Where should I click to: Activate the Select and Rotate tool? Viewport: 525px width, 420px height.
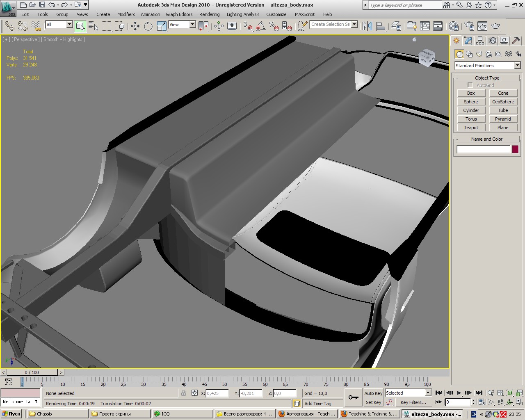[x=148, y=26]
